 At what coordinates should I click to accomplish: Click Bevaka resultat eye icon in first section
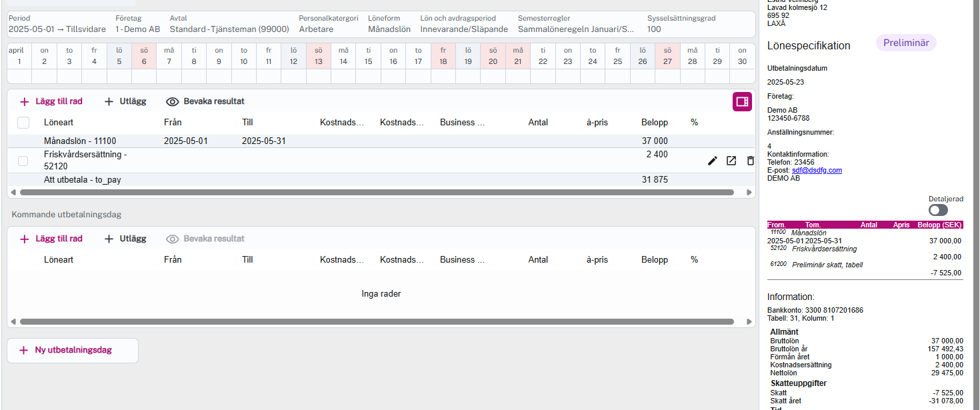pyautogui.click(x=173, y=102)
